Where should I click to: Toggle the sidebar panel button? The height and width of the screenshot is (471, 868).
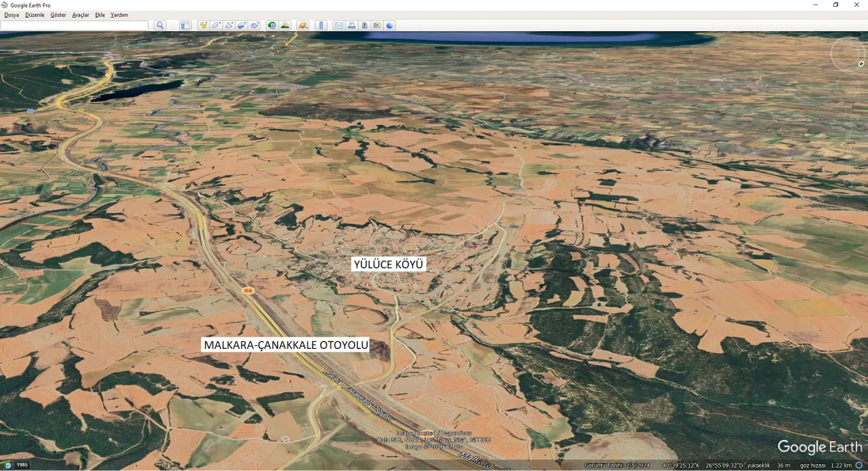(185, 26)
